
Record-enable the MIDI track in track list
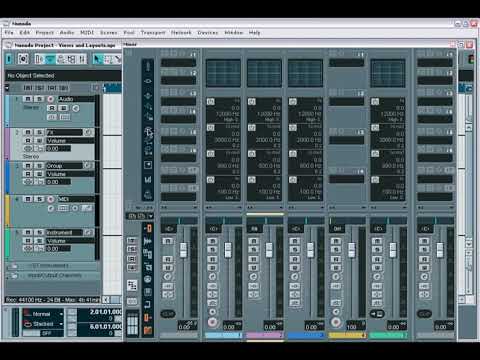tap(50, 199)
